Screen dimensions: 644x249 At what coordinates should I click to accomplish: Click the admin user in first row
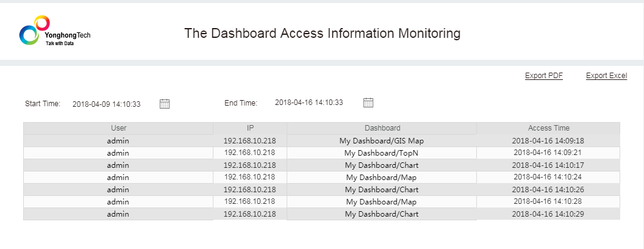(118, 141)
